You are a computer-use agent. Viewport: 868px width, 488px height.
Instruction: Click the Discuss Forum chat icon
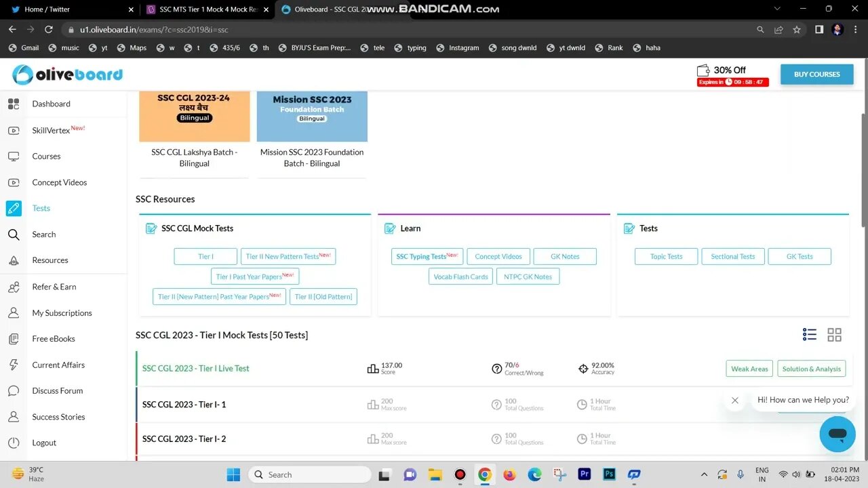[14, 391]
